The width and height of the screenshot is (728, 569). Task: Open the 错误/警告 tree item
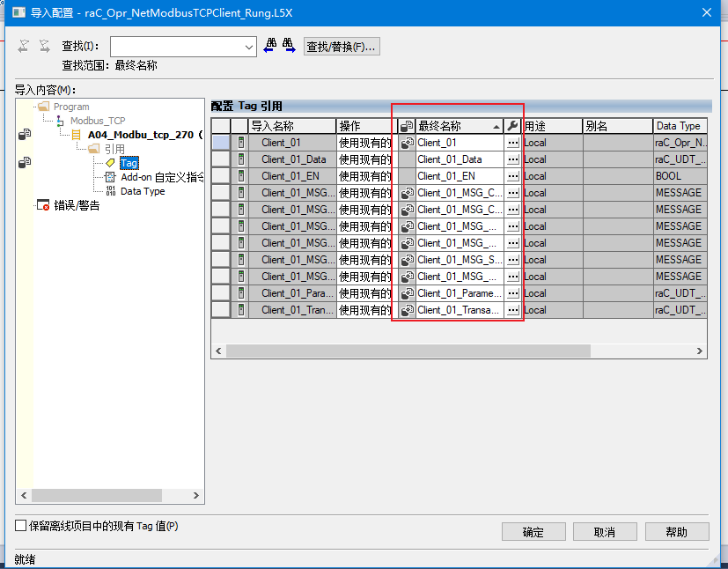(x=76, y=205)
